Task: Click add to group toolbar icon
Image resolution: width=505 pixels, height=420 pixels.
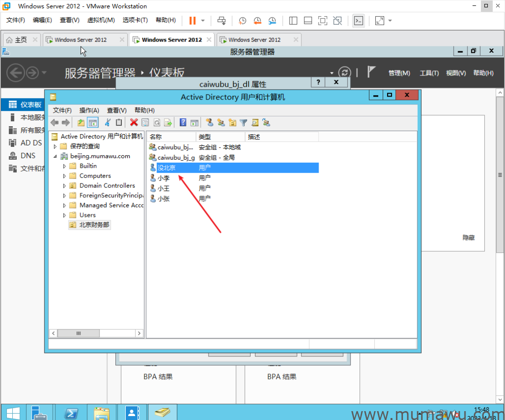Action: coord(266,123)
